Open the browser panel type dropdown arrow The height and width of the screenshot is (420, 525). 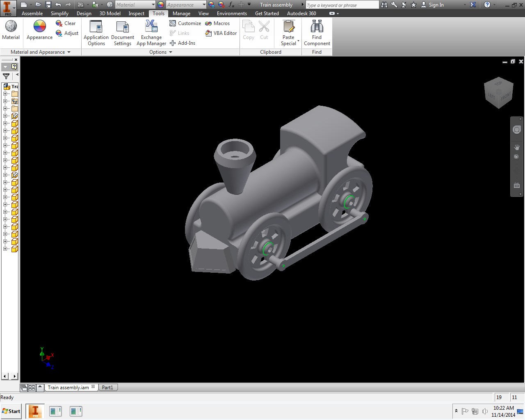(5, 66)
